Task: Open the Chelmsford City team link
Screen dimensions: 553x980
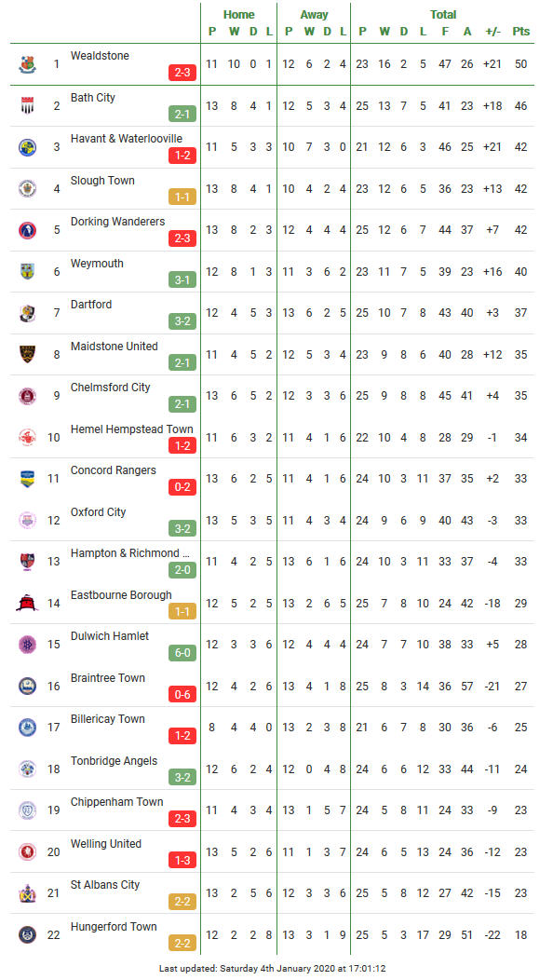Action: (111, 388)
